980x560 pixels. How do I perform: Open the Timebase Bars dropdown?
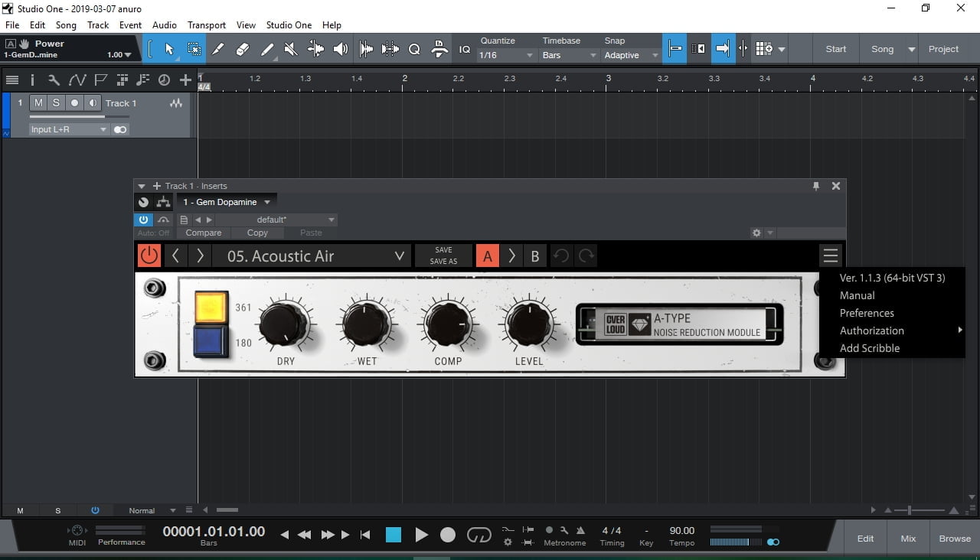[x=569, y=55]
